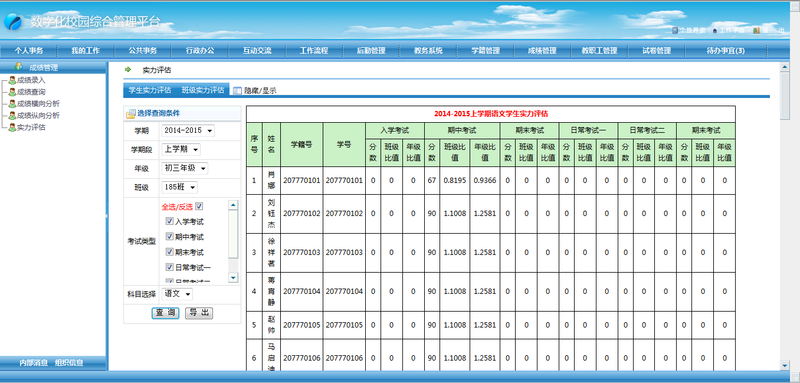The height and width of the screenshot is (383, 800).
Task: Open 成绩录入 in the sidebar tree
Action: [x=31, y=80]
